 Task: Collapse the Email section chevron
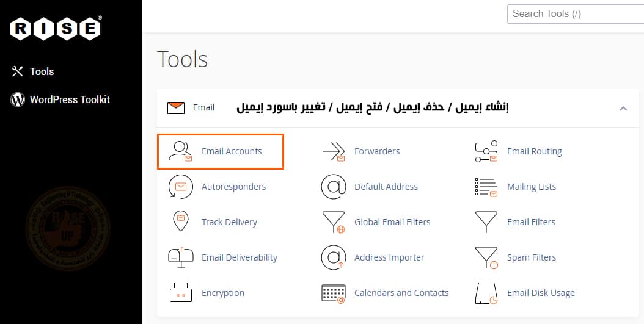point(623,108)
